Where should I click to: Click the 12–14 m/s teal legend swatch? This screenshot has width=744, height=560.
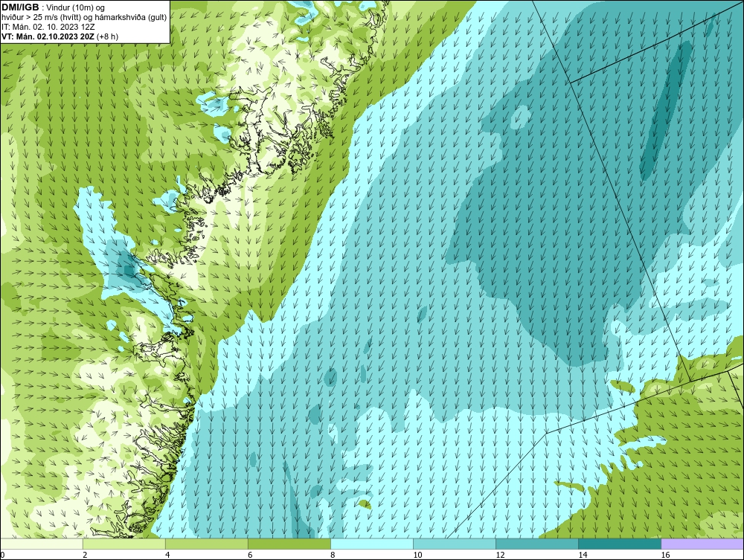click(537, 544)
